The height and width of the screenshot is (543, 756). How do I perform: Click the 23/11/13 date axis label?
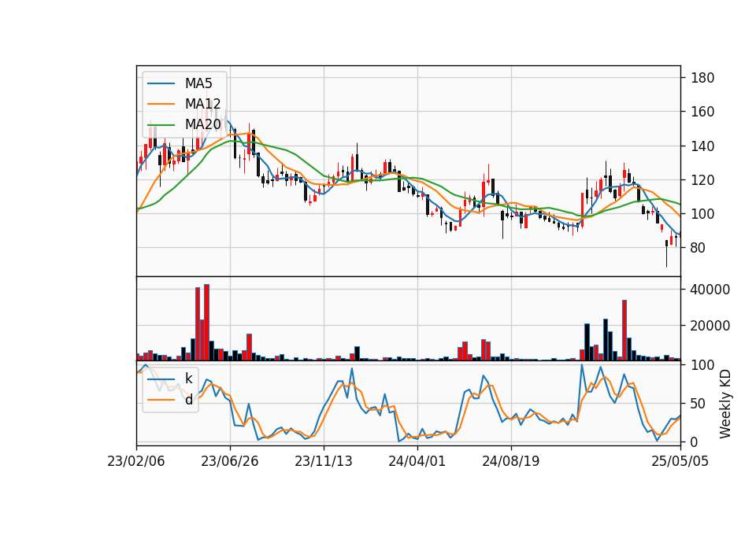324,462
